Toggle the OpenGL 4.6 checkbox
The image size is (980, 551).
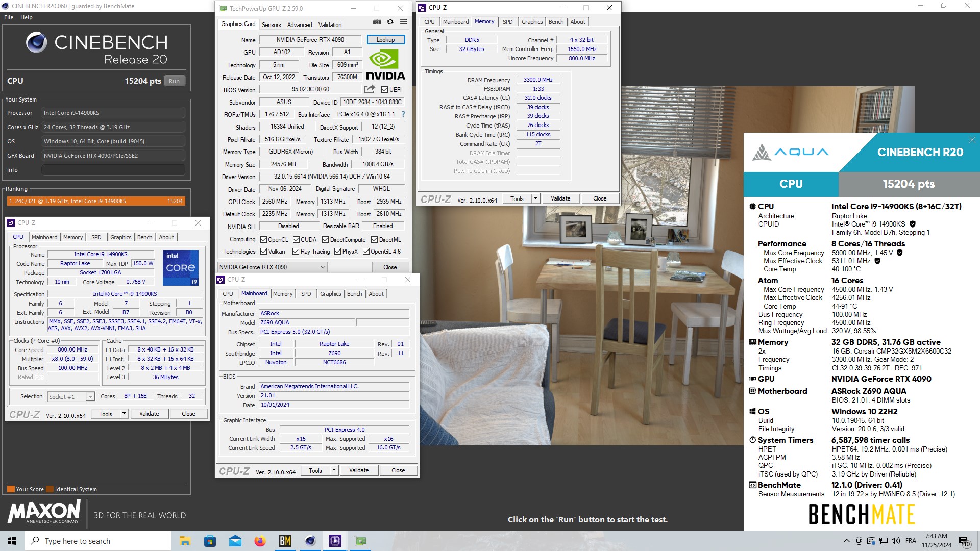(x=366, y=252)
